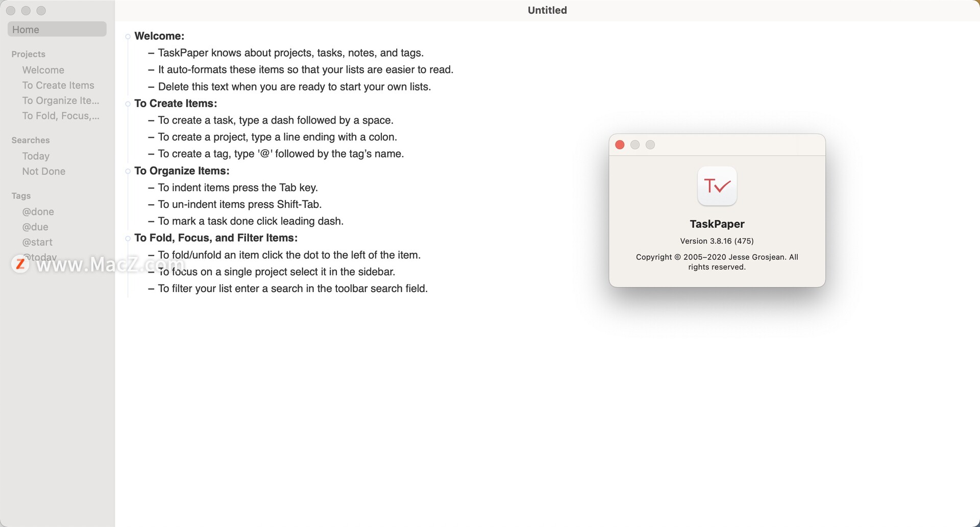Filter by the @due tag
The width and height of the screenshot is (980, 527).
[x=35, y=227]
